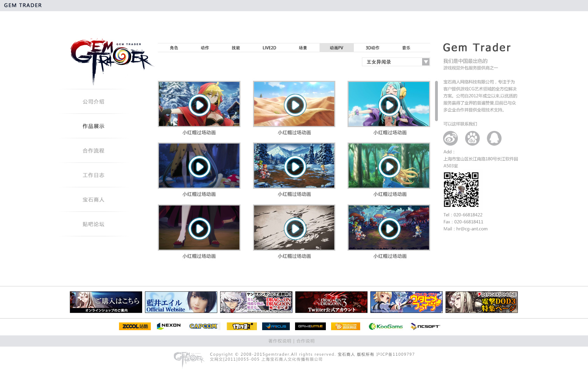Switch to the 角色 tab
Viewport: 588px width, 369px height.
pos(174,48)
